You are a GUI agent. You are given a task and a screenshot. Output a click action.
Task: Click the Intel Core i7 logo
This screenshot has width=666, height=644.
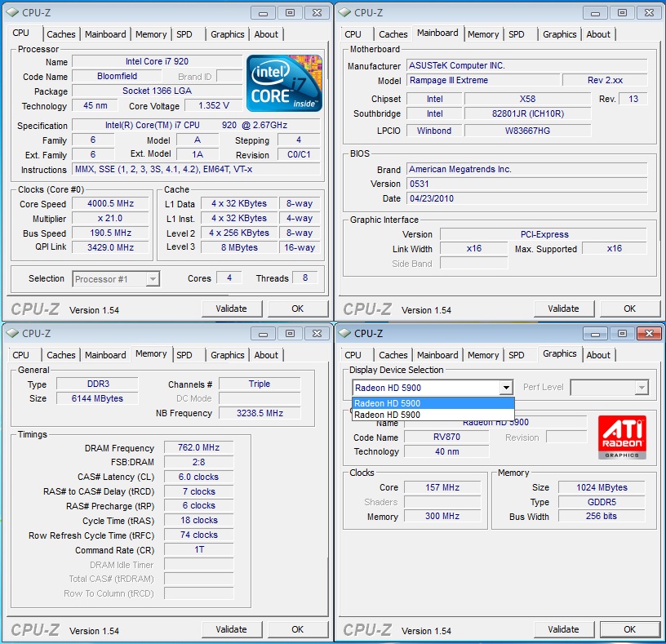tap(284, 83)
